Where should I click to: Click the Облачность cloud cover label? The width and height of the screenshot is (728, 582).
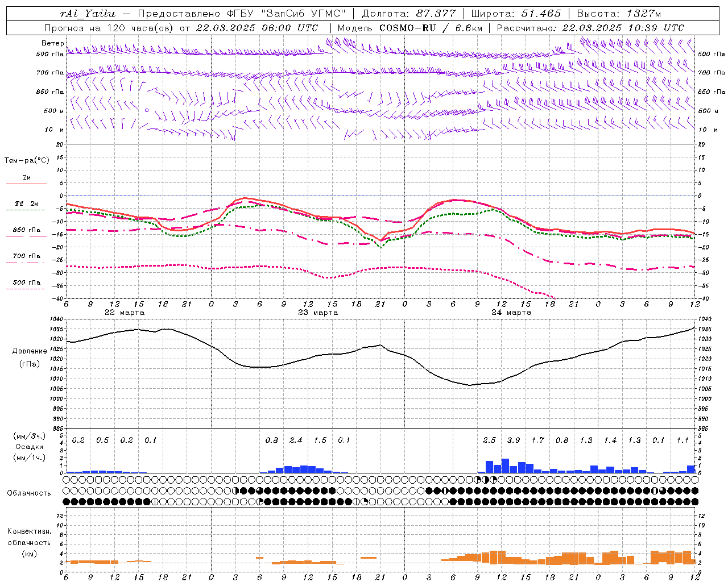(x=29, y=493)
